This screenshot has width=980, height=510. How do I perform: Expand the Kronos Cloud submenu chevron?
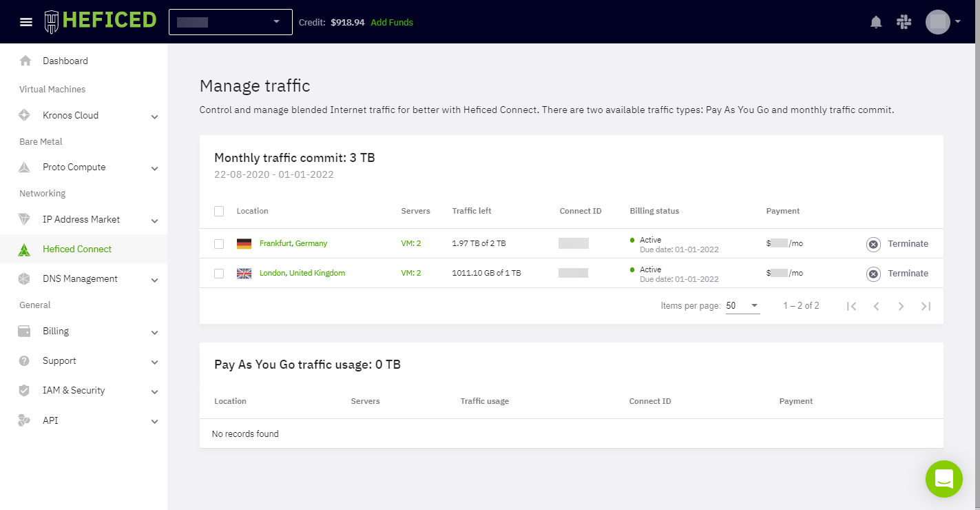coord(154,116)
